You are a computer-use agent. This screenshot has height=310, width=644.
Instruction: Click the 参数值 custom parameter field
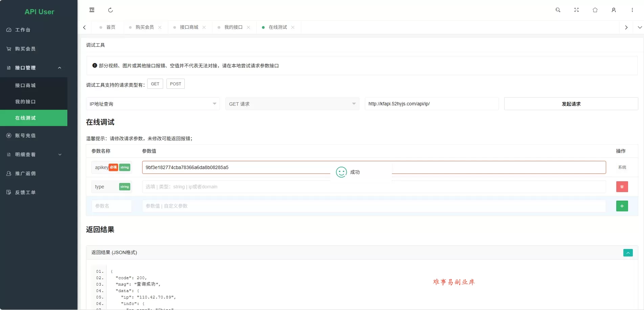point(374,206)
